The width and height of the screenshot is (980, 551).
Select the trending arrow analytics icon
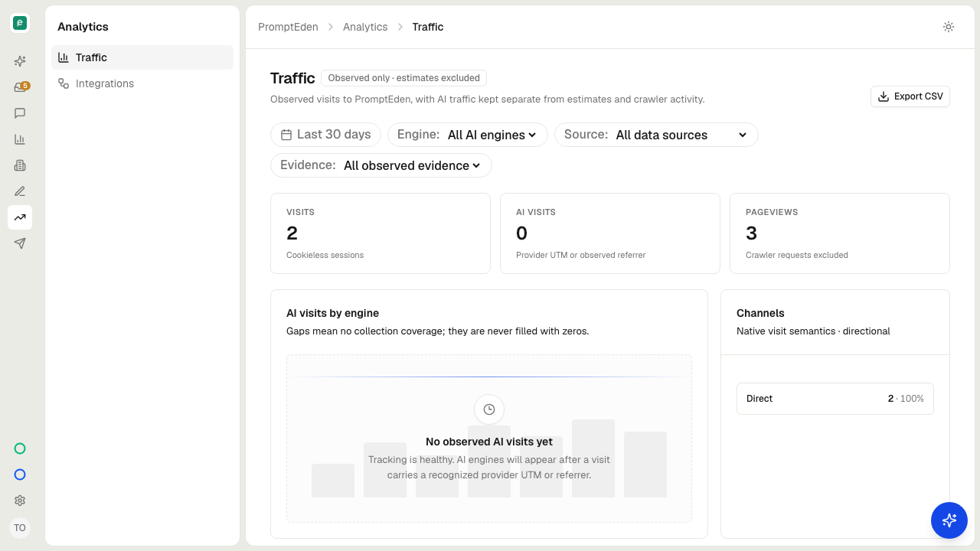pyautogui.click(x=20, y=217)
